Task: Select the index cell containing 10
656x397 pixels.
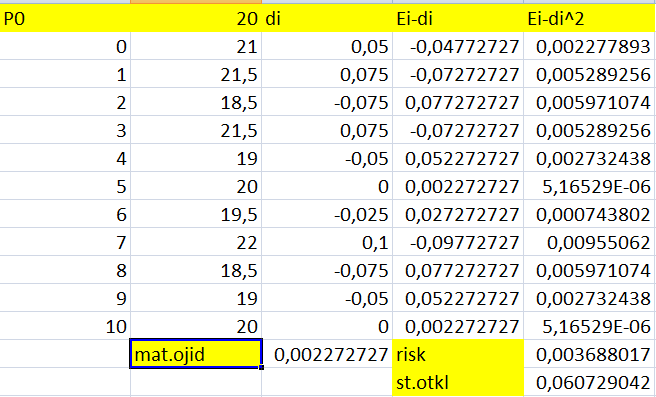Action: pos(65,326)
